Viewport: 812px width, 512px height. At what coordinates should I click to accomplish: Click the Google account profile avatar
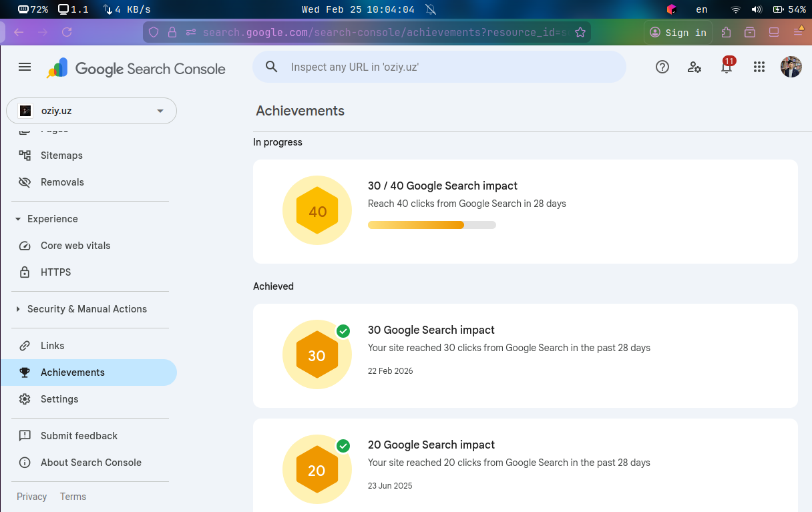(x=791, y=67)
